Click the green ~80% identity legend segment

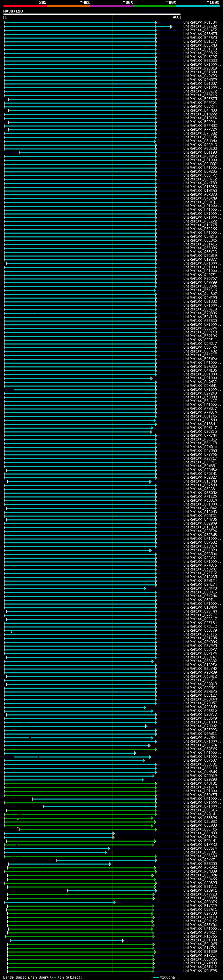click(155, 6)
